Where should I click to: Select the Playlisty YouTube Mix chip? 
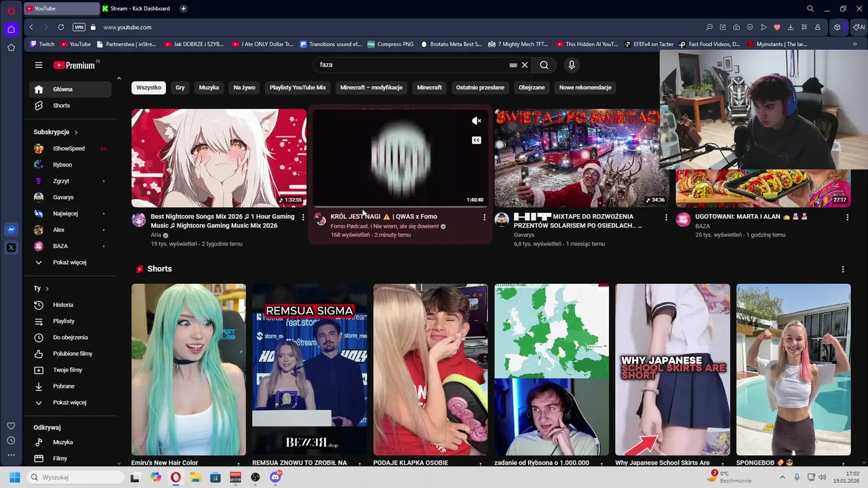point(298,87)
